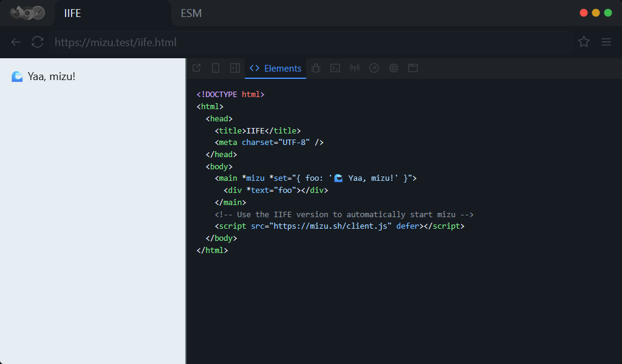The height and width of the screenshot is (364, 622).
Task: Click the red window button
Action: 584,13
